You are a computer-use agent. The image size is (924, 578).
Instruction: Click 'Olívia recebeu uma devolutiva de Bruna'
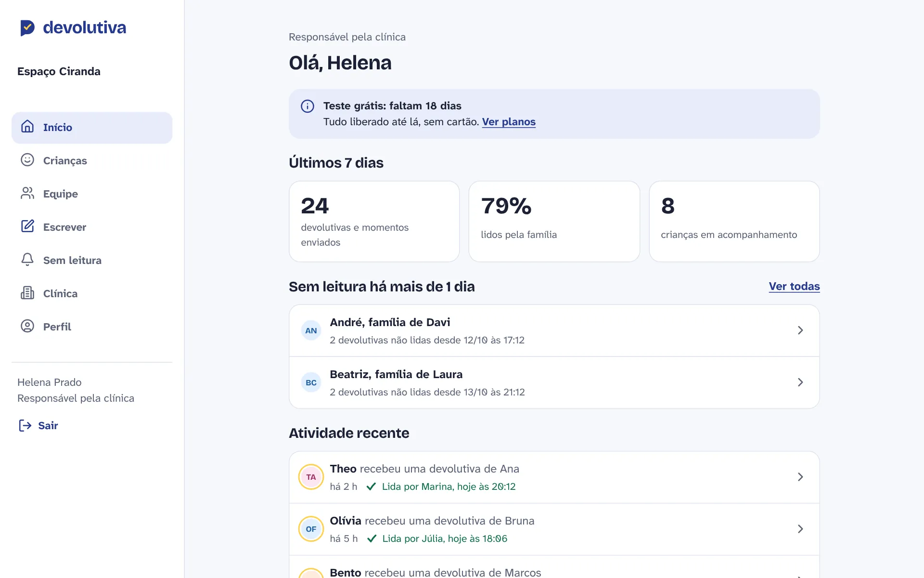pos(432,521)
